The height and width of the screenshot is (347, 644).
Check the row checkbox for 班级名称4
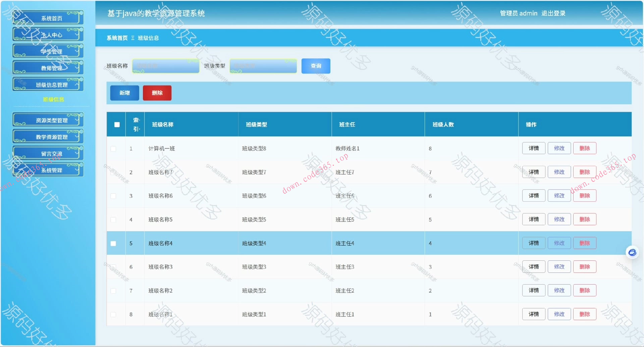pyautogui.click(x=113, y=243)
